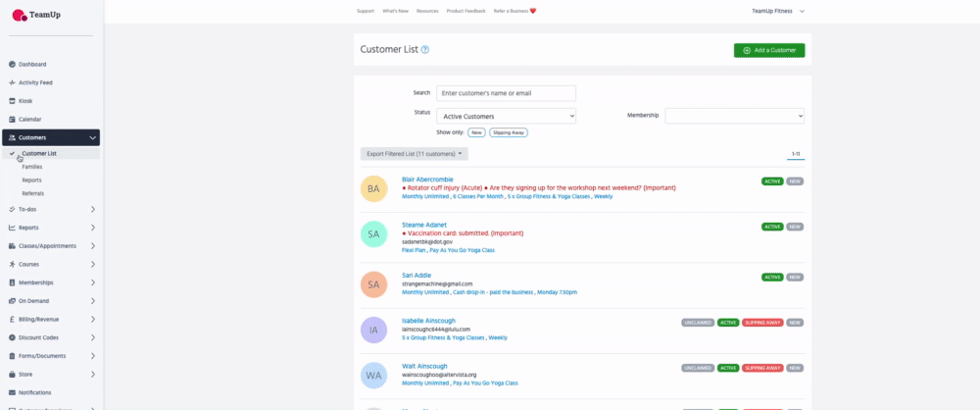
Task: Open Blair Abercrombie's customer profile link
Action: (427, 179)
